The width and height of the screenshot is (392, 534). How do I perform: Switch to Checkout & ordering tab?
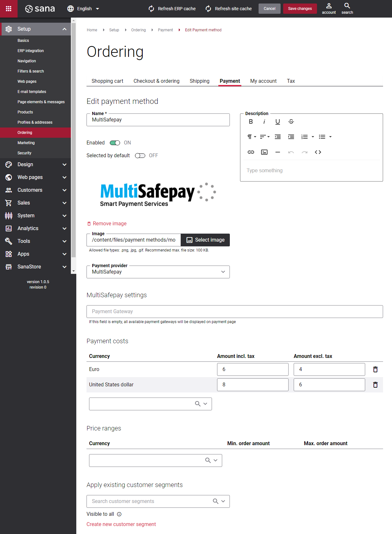[x=156, y=81]
